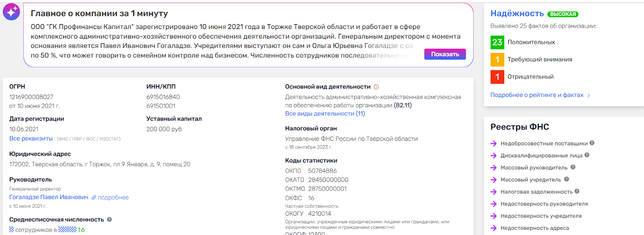The width and height of the screenshot is (644, 235).
Task: Open Недостоверность учредителя registry item
Action: 541,216
